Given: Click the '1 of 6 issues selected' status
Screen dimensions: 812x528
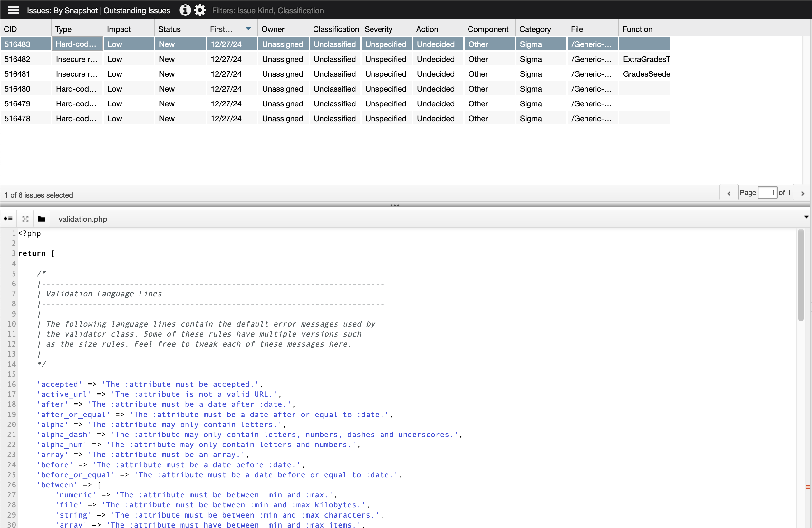Looking at the screenshot, I should coord(39,195).
